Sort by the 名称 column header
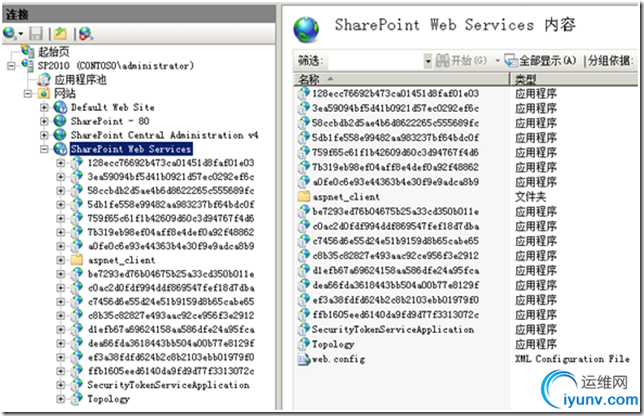This screenshot has width=644, height=416. click(x=402, y=78)
